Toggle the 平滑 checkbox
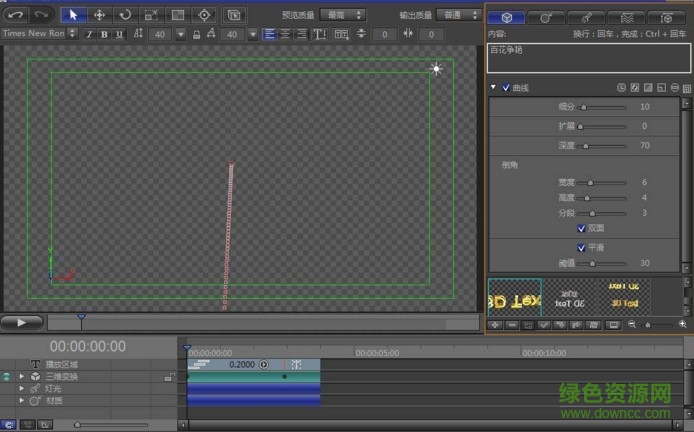This screenshot has width=694, height=432. pyautogui.click(x=582, y=247)
